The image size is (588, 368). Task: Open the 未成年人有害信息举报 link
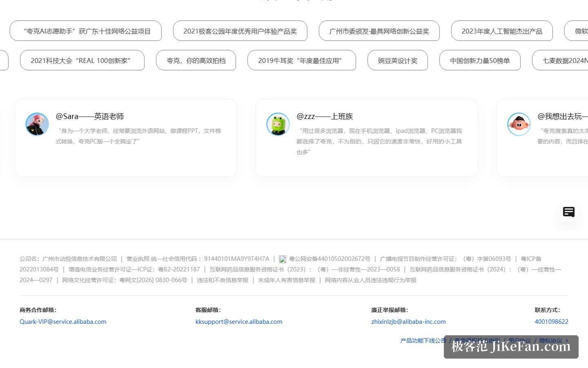[x=287, y=280]
